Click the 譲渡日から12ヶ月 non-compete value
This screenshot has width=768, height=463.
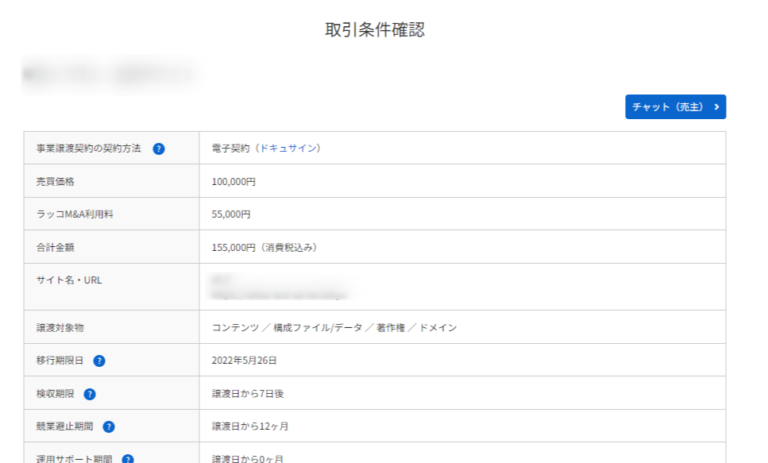(x=250, y=426)
